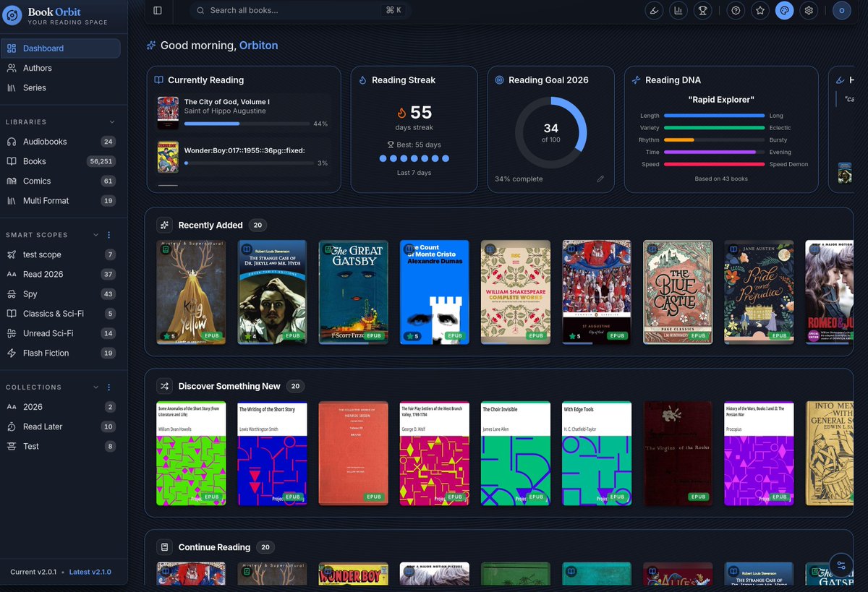Open the Multi Format library
Viewport: 868px width, 592px height.
click(x=61, y=200)
